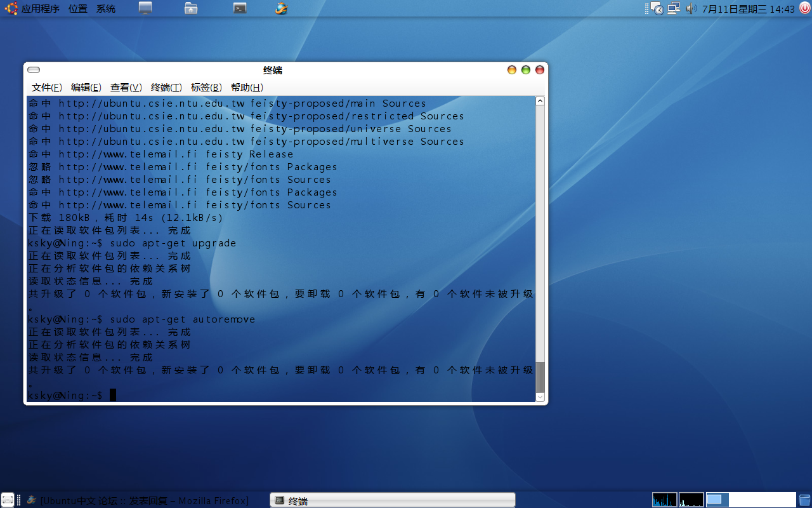
Task: Click the 终端 taskbar button
Action: point(392,501)
